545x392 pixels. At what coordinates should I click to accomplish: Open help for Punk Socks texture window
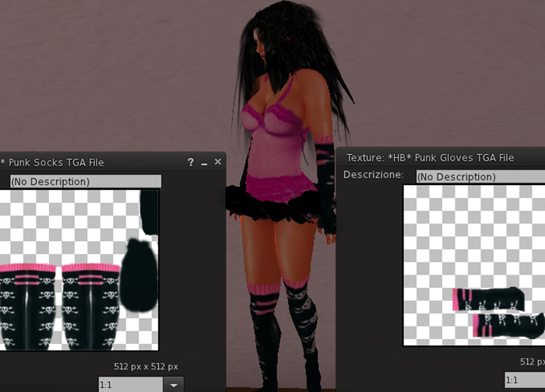(191, 162)
